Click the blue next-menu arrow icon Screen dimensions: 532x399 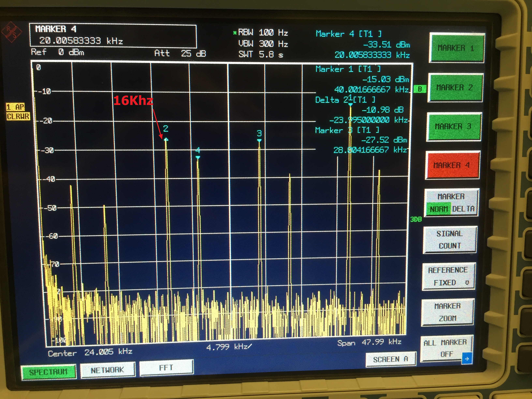coord(467,359)
